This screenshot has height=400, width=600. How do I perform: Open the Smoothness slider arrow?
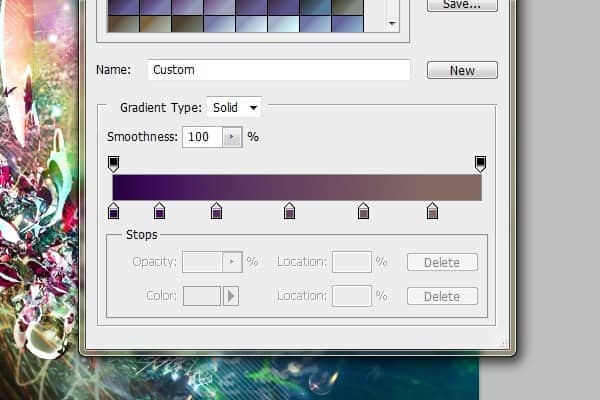[x=232, y=137]
